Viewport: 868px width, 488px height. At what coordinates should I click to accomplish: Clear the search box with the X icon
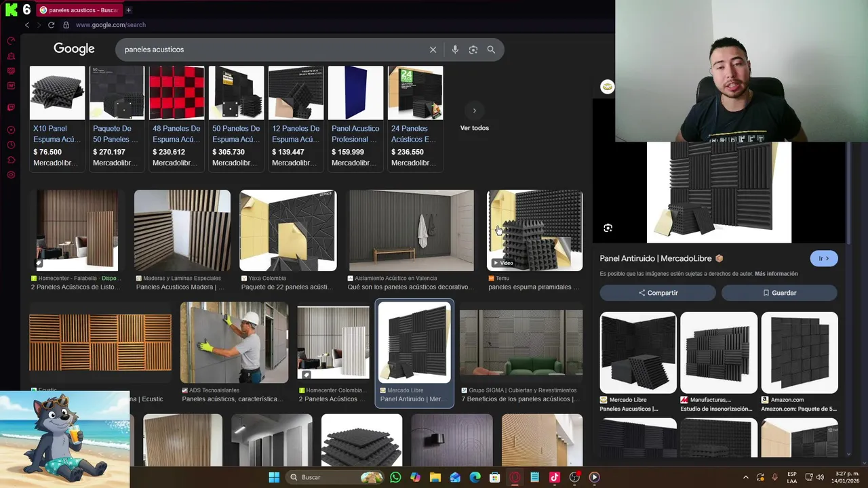(433, 49)
